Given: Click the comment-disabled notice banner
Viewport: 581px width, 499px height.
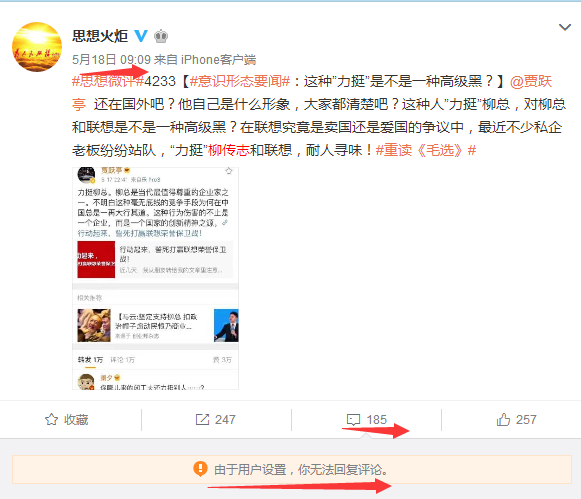Looking at the screenshot, I should point(292,469).
